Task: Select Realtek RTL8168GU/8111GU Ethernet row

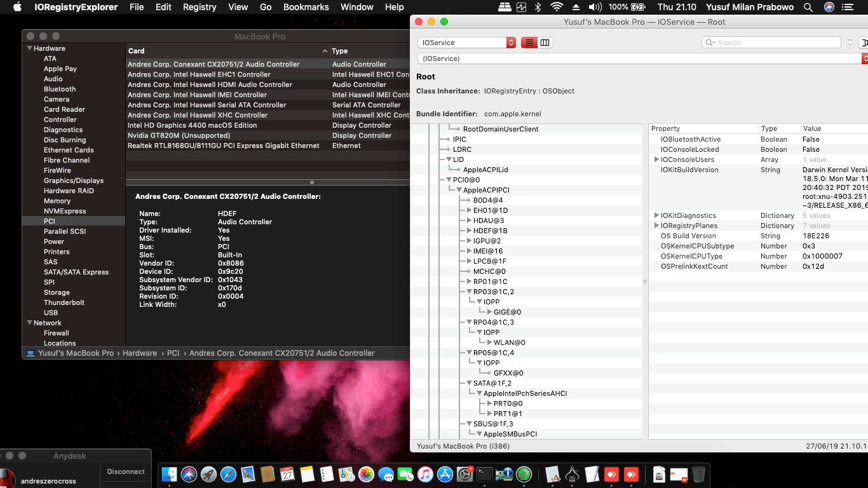Action: point(268,146)
